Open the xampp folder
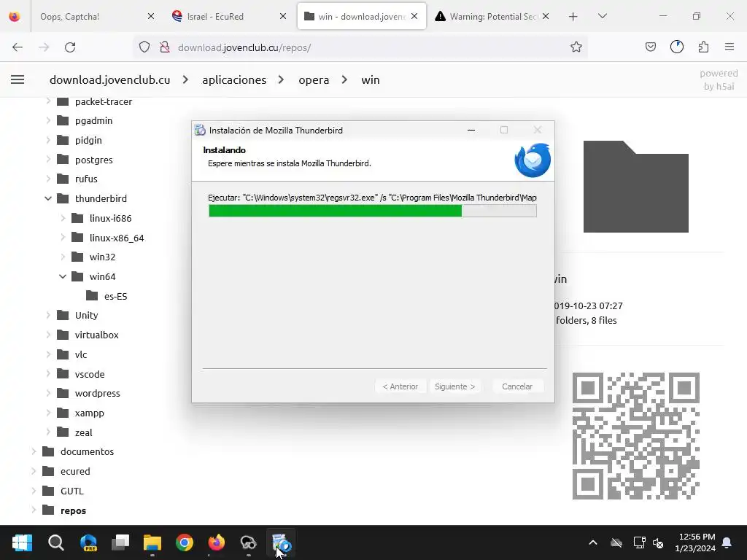This screenshot has width=747, height=560. coord(89,413)
